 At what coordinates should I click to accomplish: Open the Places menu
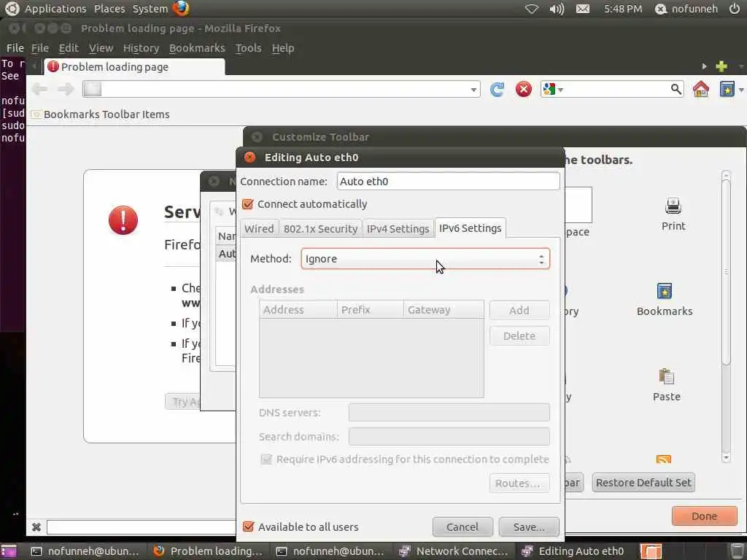(109, 9)
